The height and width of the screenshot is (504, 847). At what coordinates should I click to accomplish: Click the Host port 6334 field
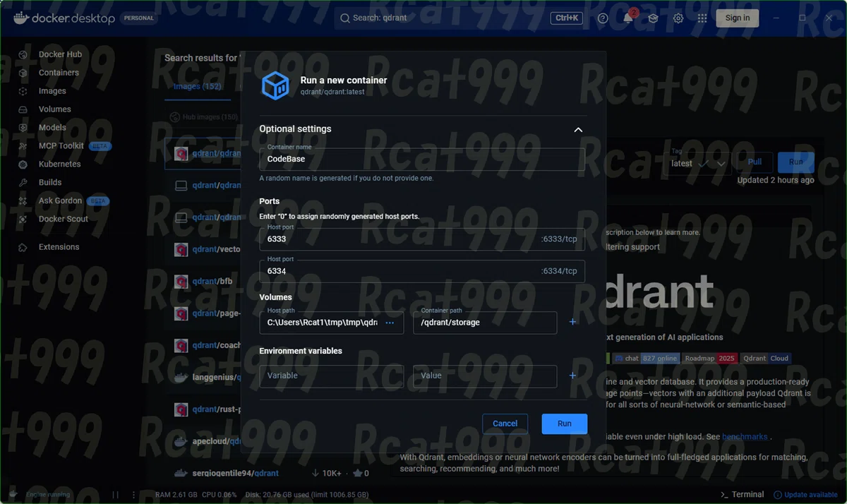422,271
